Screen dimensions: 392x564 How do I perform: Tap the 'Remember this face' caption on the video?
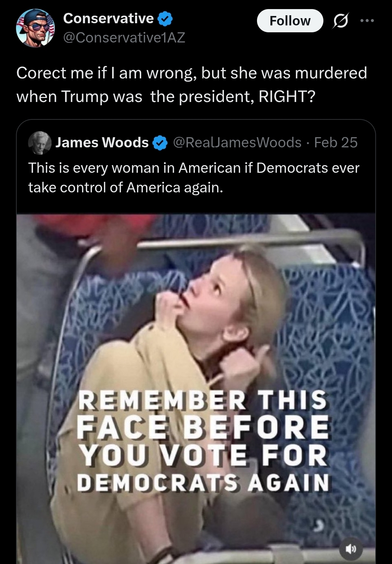(203, 441)
